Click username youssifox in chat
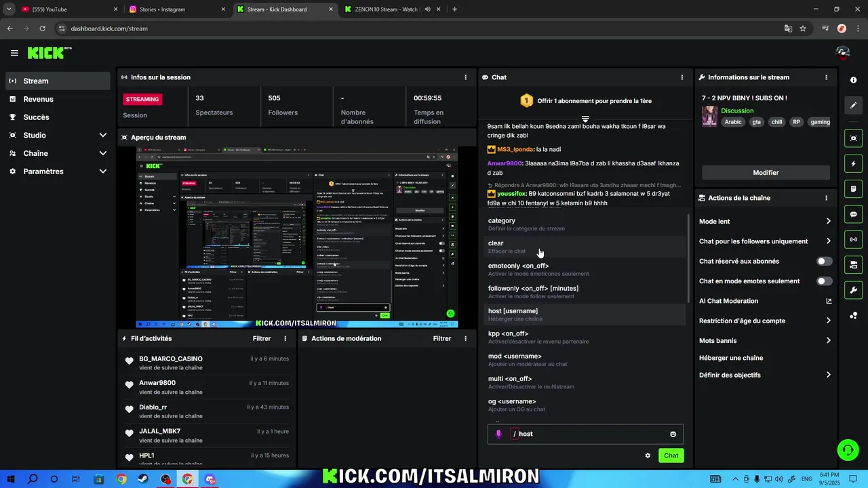The width and height of the screenshot is (868, 488). point(511,194)
